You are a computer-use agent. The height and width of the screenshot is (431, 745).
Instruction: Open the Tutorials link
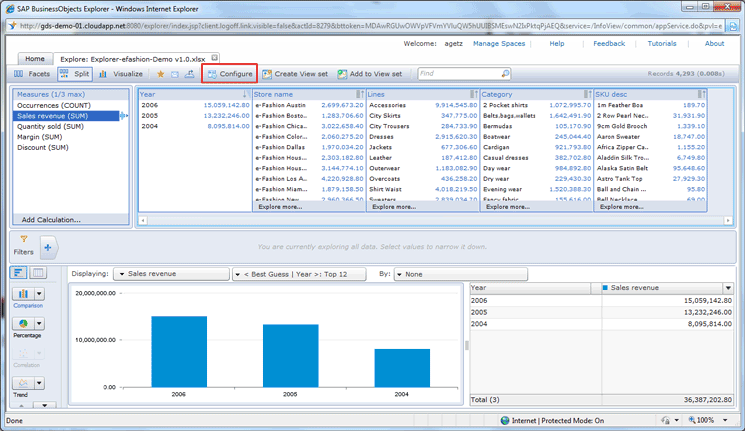click(662, 43)
